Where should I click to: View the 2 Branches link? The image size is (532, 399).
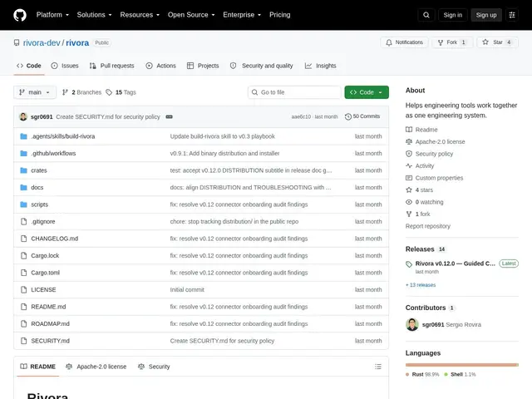pos(81,92)
